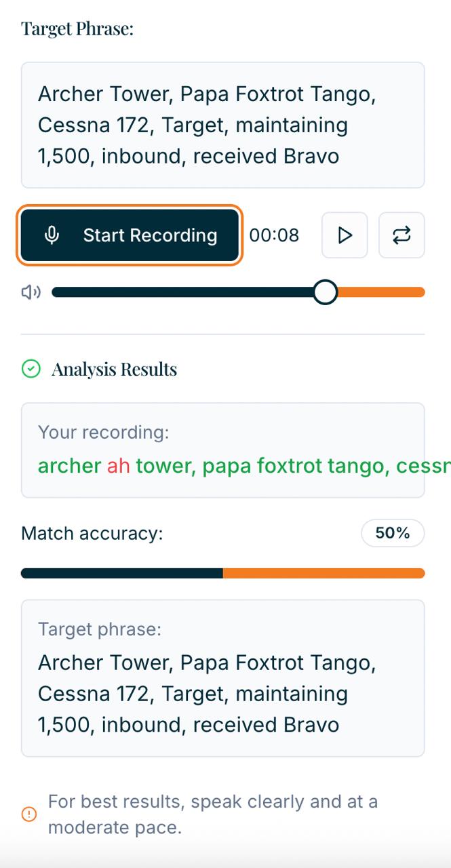Viewport: 451px width, 868px height.
Task: Select the loop icon to replay audio continuously
Action: [x=401, y=235]
